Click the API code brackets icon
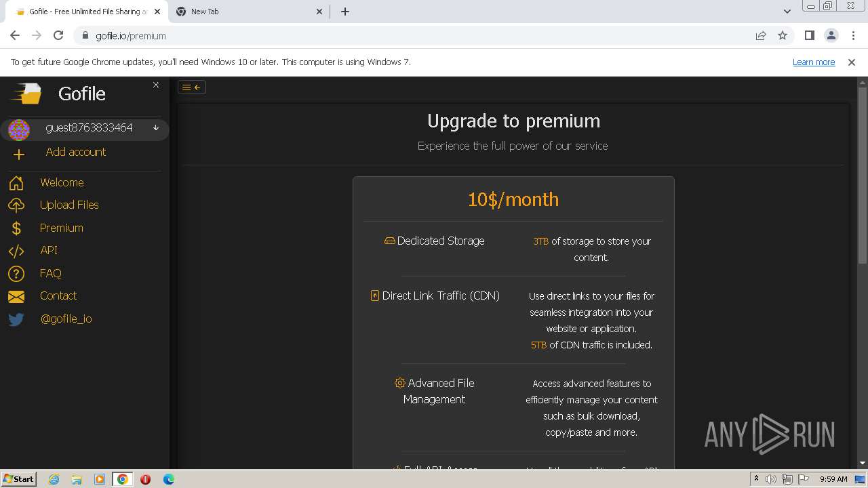The image size is (868, 488). click(x=16, y=251)
